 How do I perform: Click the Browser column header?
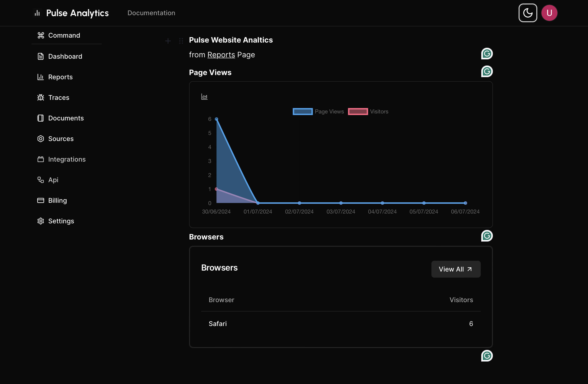click(221, 300)
